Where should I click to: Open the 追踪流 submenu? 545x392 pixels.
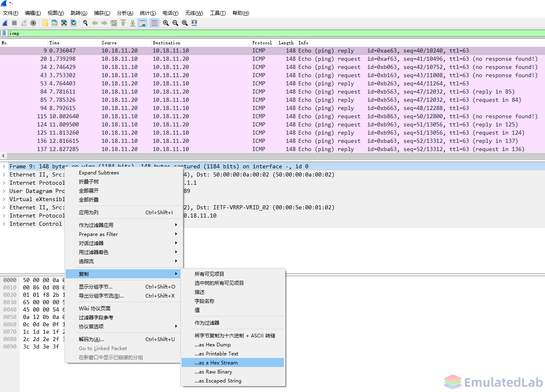tap(124, 261)
